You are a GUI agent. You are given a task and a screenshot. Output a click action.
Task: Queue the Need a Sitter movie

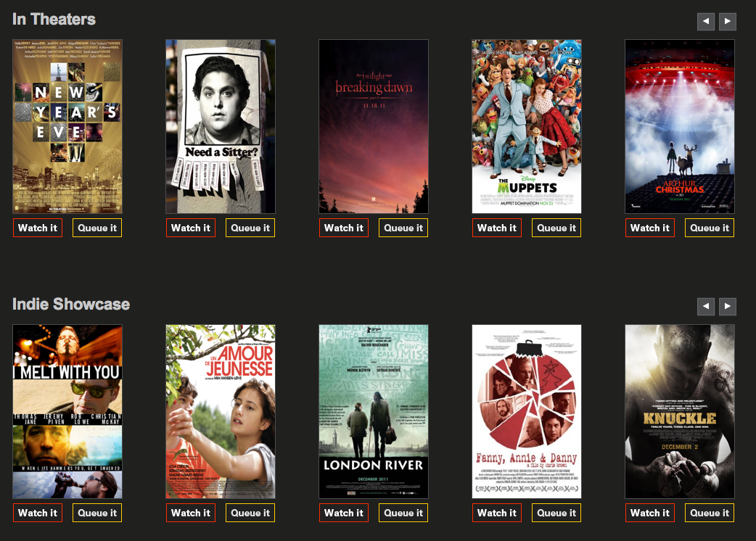(250, 228)
